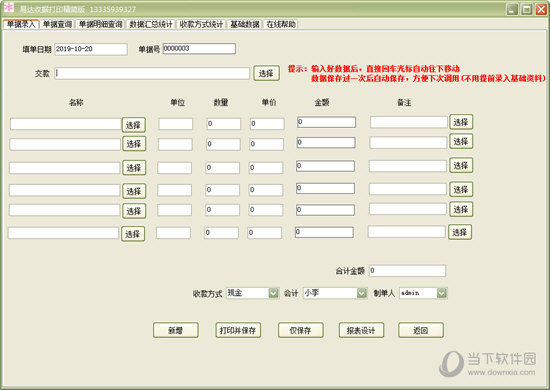
Task: Click the 仅保存 button
Action: click(301, 330)
